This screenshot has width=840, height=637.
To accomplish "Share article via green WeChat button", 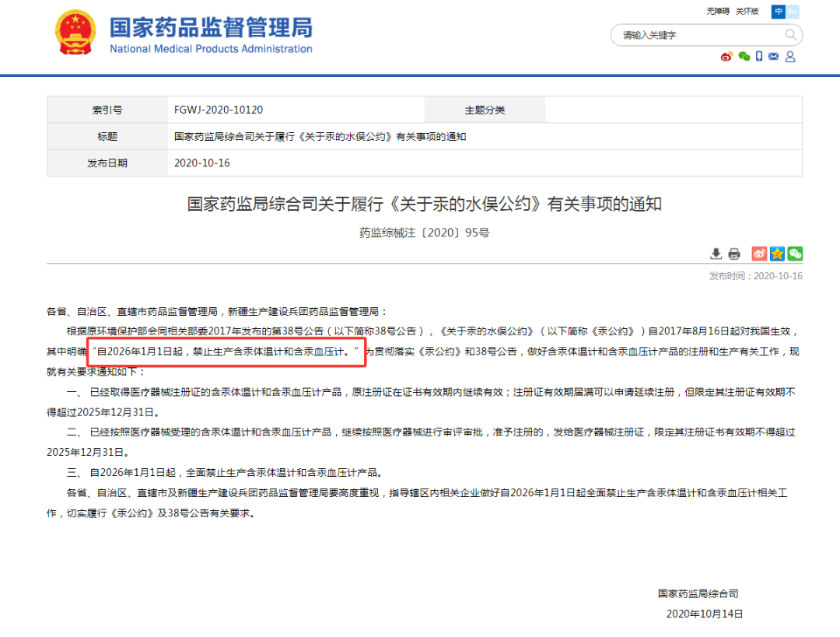I will point(795,254).
